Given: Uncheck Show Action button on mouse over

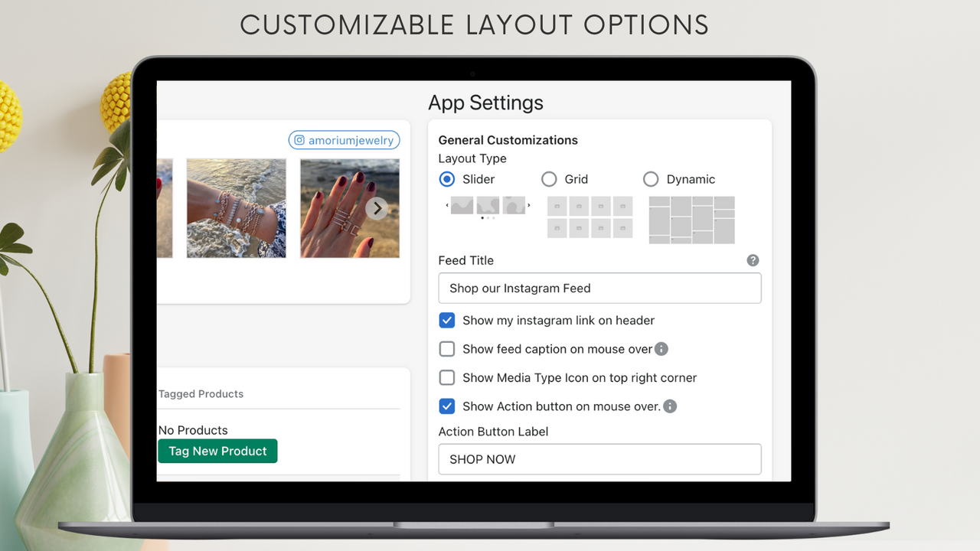Looking at the screenshot, I should coord(447,406).
